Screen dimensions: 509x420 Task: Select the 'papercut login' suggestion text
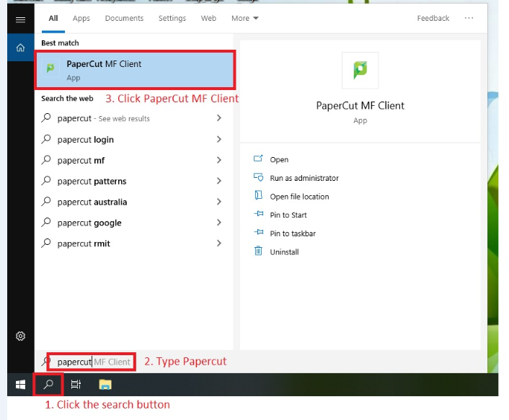click(85, 140)
